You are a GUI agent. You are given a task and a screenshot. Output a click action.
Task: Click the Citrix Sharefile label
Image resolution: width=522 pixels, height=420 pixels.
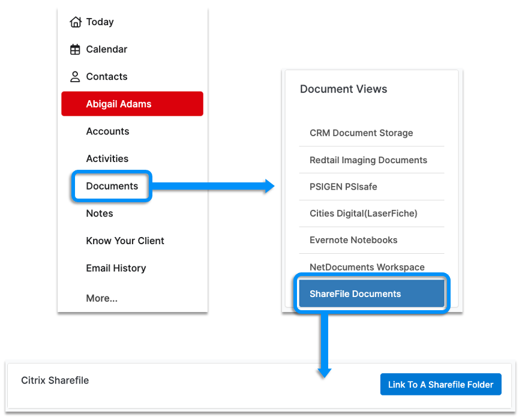(x=55, y=380)
